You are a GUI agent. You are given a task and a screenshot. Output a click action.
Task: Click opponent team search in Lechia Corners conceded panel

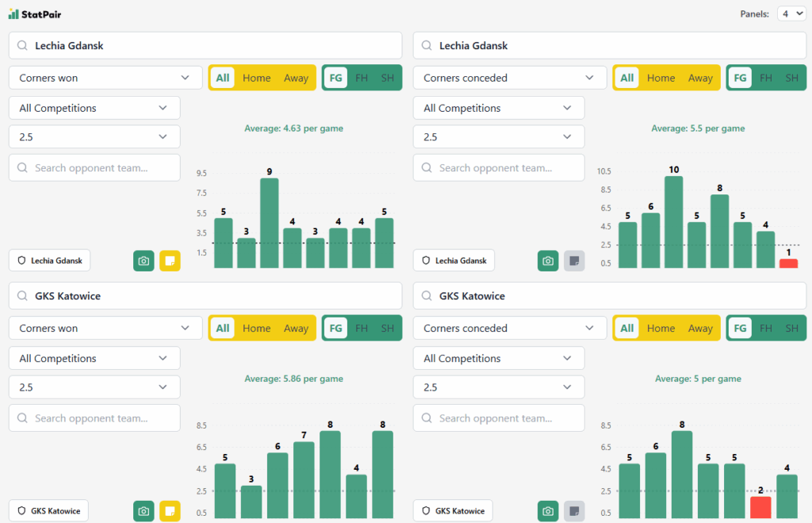pos(499,167)
